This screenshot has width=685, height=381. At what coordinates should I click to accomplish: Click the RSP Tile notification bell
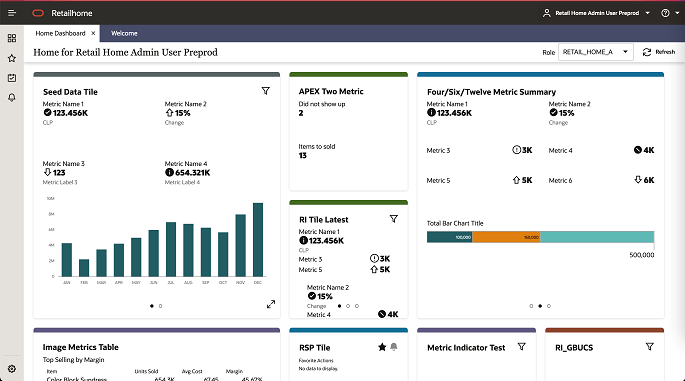(x=394, y=347)
